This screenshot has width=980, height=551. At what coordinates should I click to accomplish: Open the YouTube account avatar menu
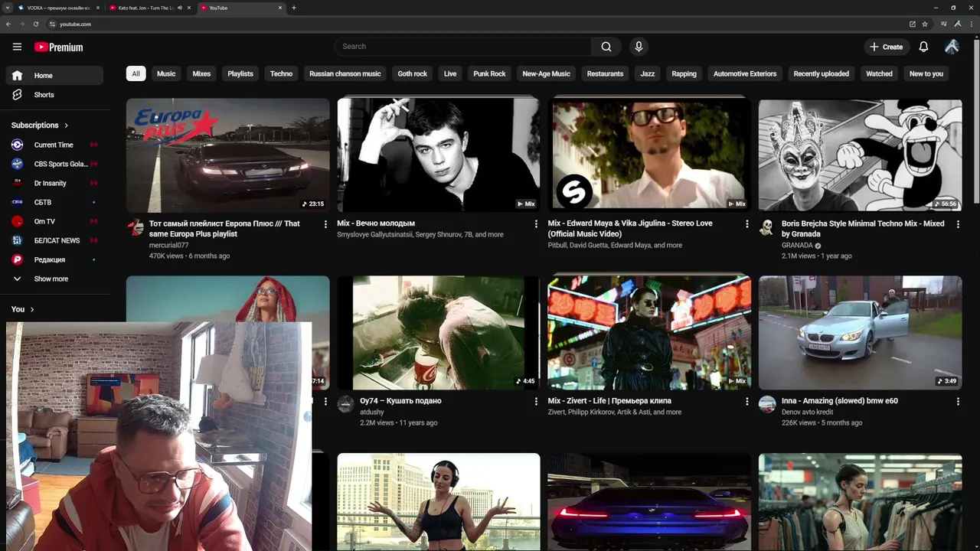pyautogui.click(x=952, y=47)
